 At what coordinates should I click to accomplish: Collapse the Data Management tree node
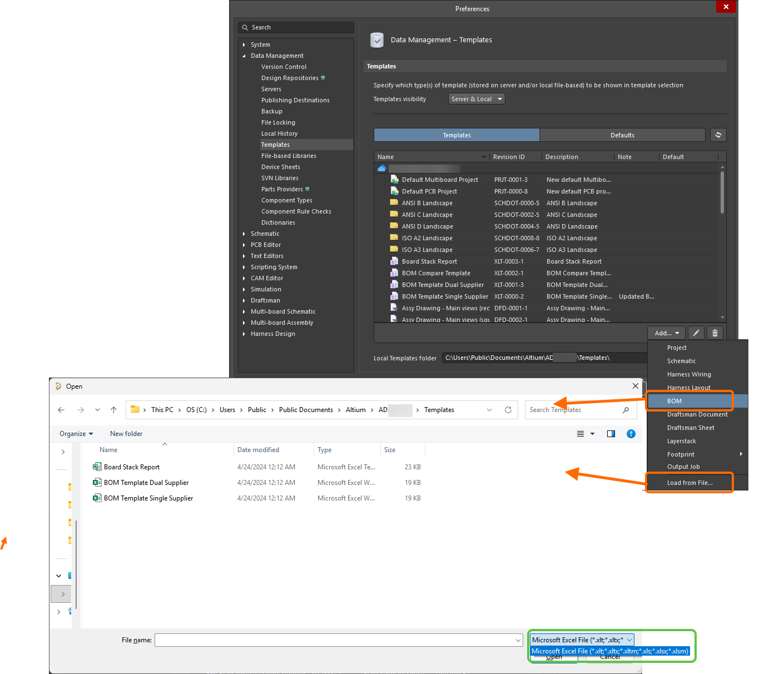(x=244, y=56)
